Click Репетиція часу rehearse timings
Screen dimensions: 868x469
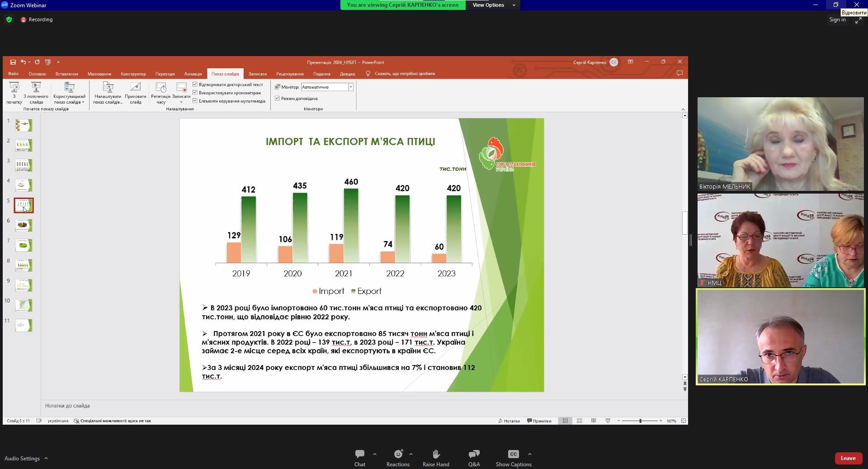[161, 93]
